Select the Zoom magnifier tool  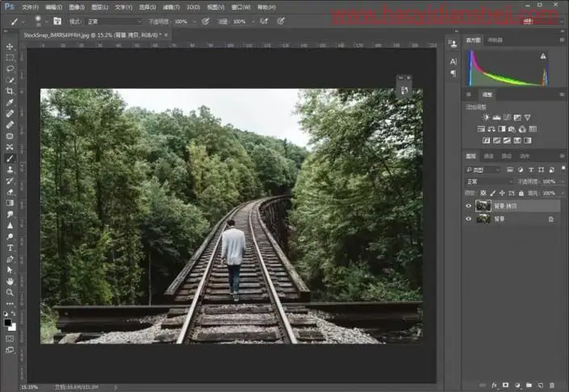click(10, 292)
